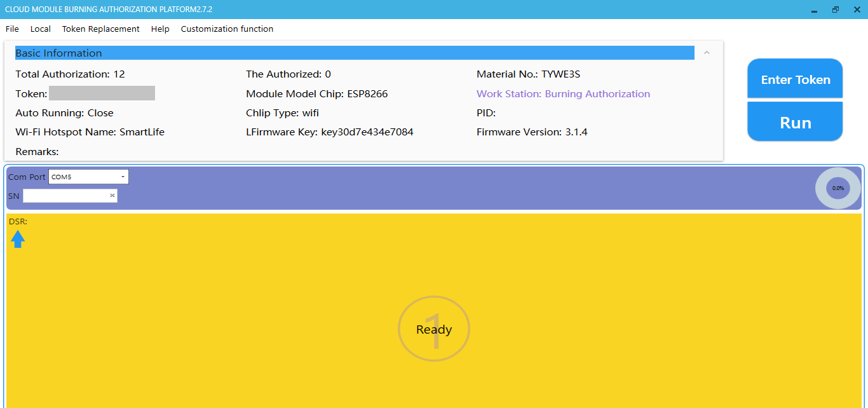Clear the SN field with the x icon
The width and height of the screenshot is (868, 408).
pos(112,196)
